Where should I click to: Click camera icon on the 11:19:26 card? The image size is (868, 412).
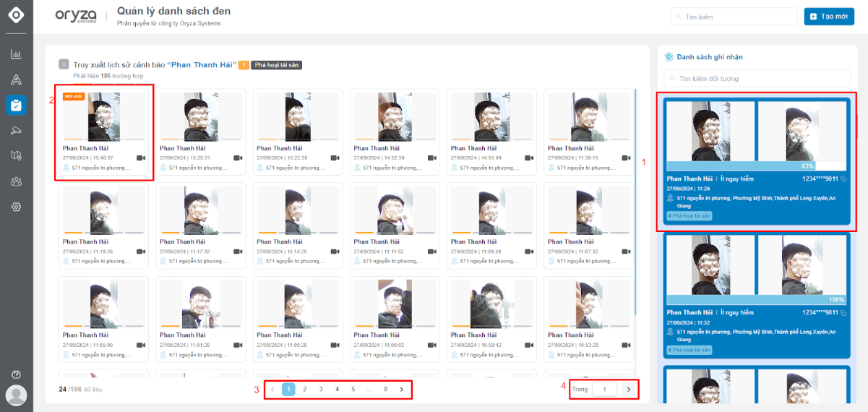[x=141, y=252]
